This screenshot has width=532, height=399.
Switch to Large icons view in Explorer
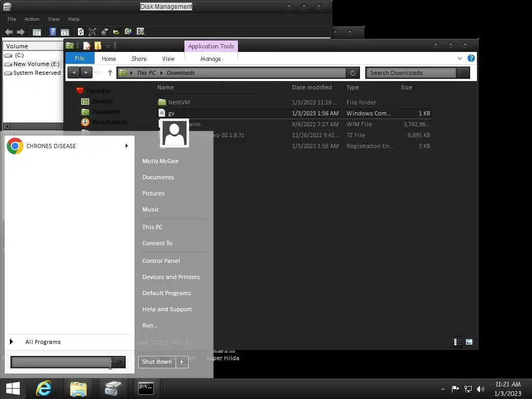click(469, 342)
